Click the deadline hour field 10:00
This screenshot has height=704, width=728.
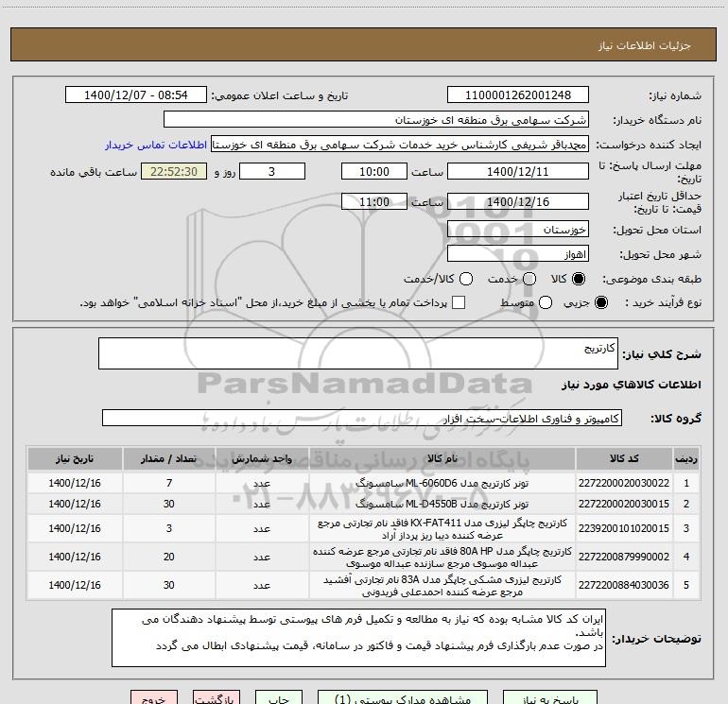374,171
